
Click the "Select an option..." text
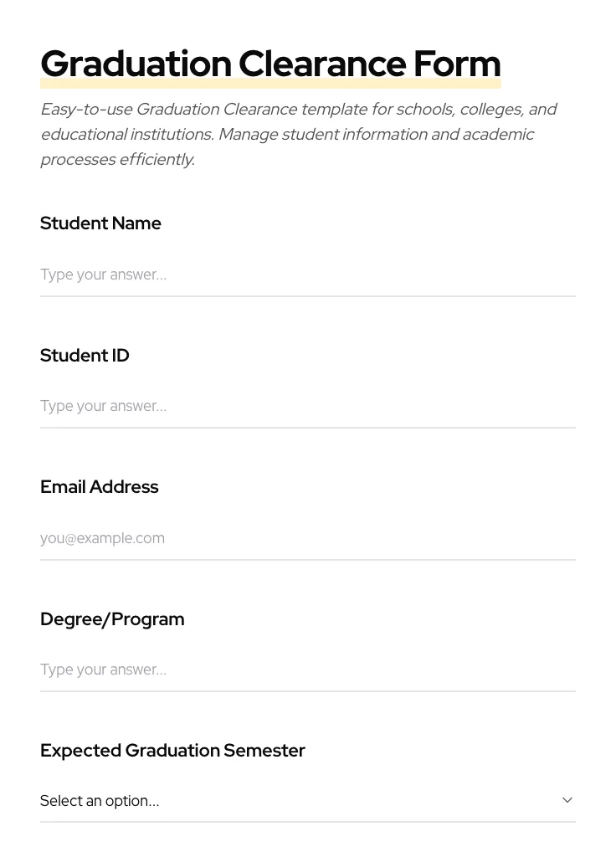click(100, 801)
